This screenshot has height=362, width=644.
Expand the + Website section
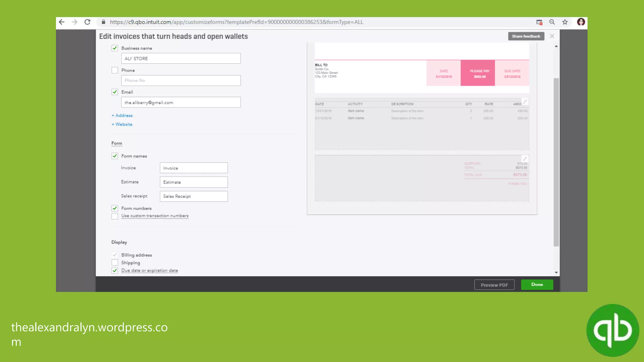click(x=122, y=124)
